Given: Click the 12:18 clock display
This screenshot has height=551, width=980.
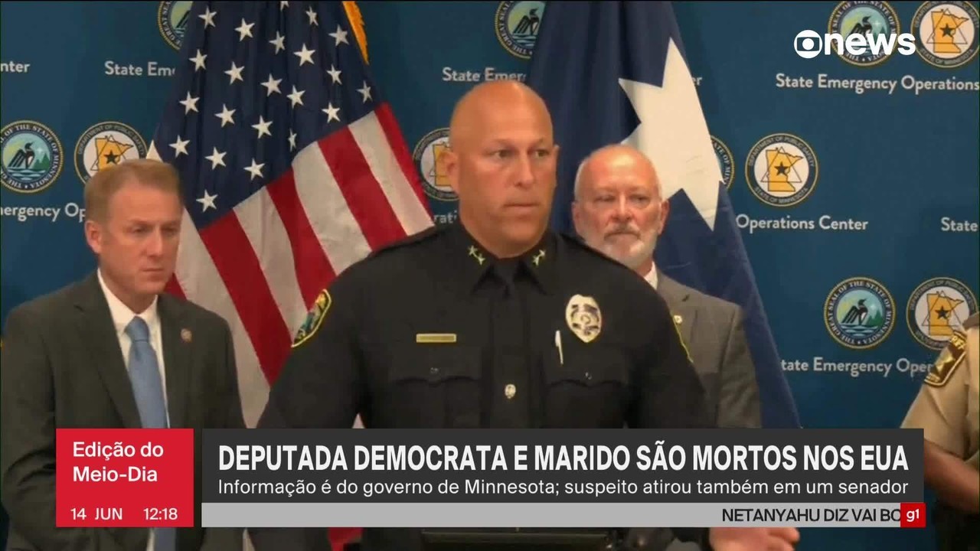Looking at the screenshot, I should (x=161, y=514).
